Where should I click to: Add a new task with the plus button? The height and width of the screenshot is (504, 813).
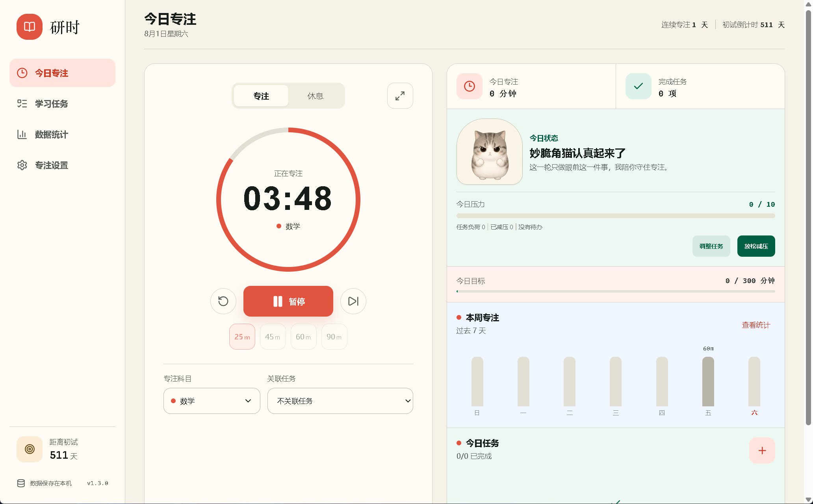762,450
